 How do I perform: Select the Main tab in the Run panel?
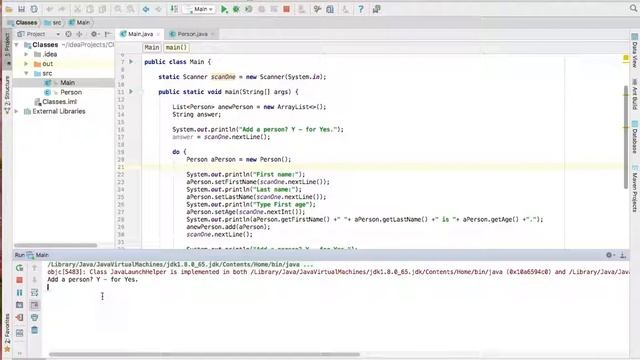point(38,255)
